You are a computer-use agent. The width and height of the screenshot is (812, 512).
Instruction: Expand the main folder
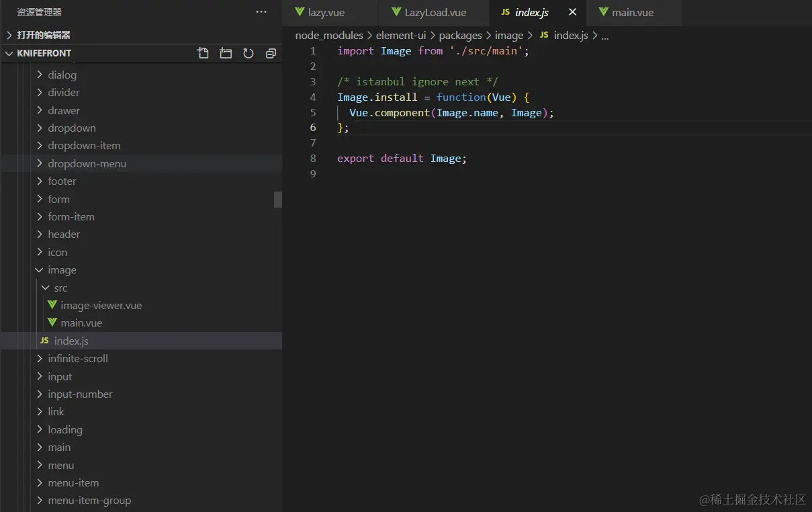[141, 447]
